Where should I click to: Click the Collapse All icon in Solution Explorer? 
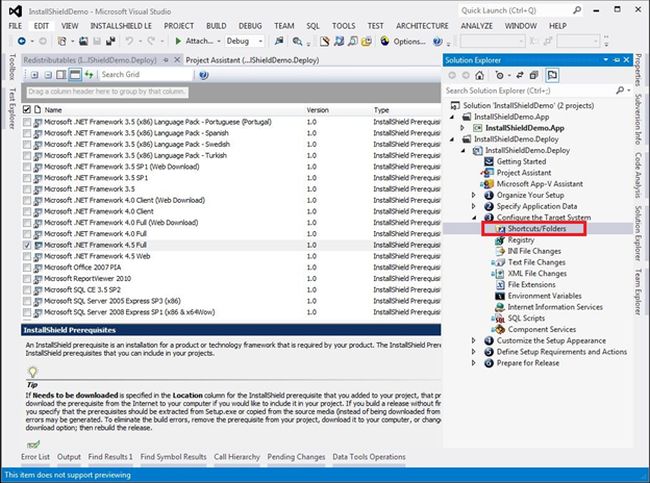[533, 75]
